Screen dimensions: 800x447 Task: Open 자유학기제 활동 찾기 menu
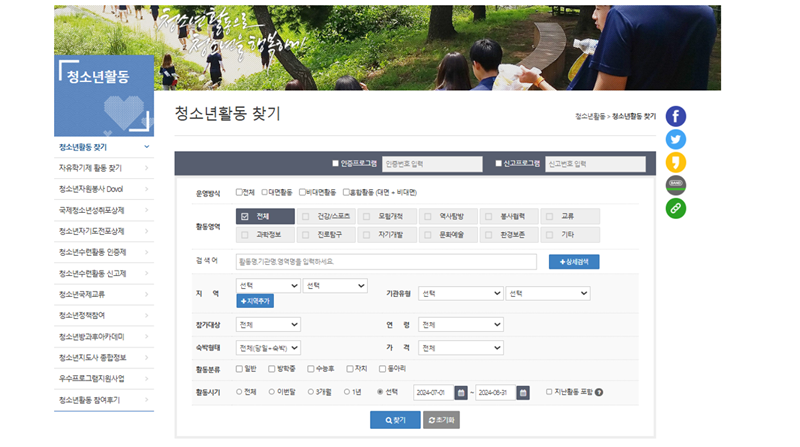click(x=104, y=168)
